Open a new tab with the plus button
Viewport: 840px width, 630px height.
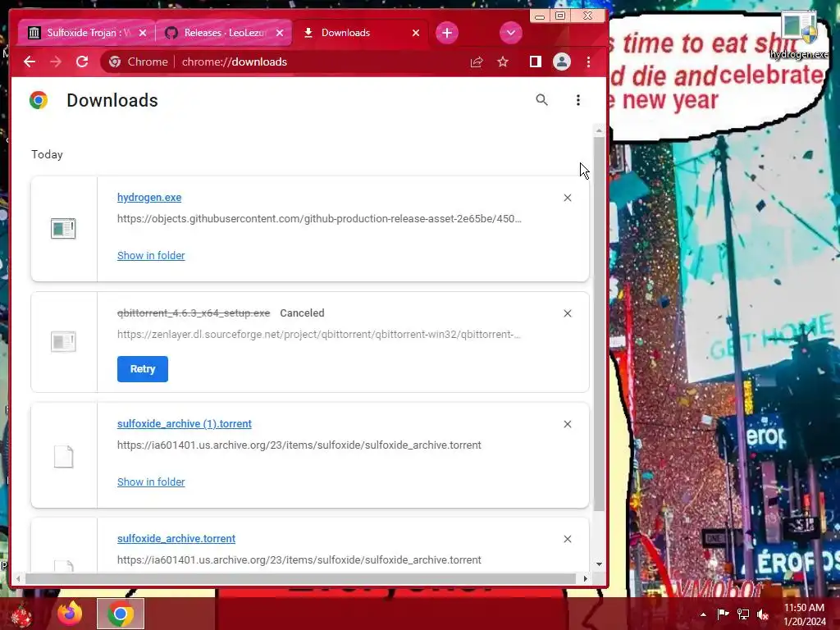(x=447, y=33)
